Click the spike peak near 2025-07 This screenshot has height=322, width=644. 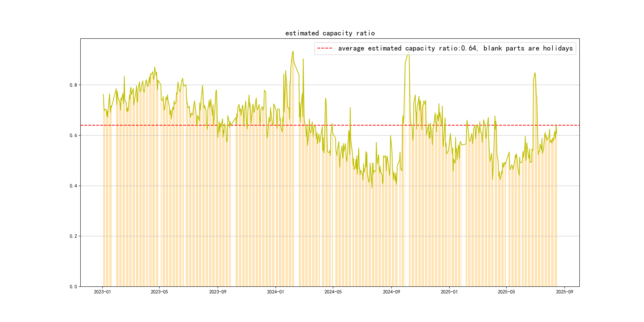(535, 73)
